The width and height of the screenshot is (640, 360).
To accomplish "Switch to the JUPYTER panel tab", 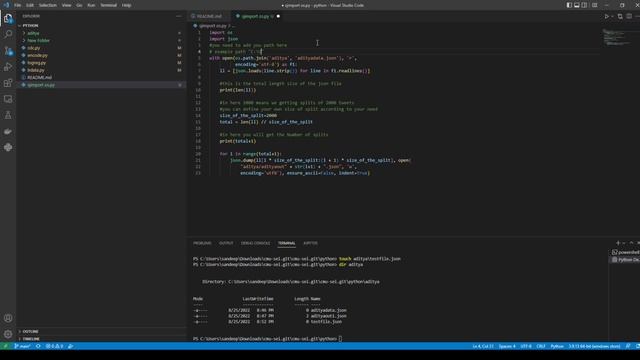I will pyautogui.click(x=310, y=243).
